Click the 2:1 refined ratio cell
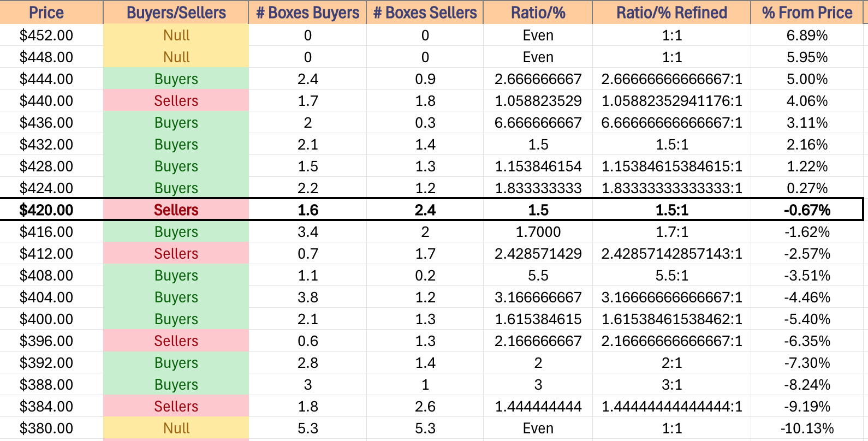Screen dimensions: 868x441 (671, 363)
